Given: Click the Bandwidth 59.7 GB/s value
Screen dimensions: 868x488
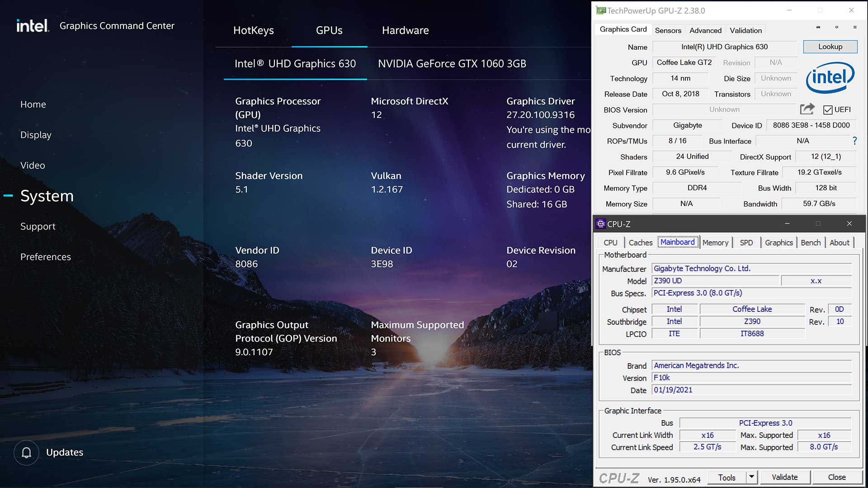Looking at the screenshot, I should click(819, 204).
